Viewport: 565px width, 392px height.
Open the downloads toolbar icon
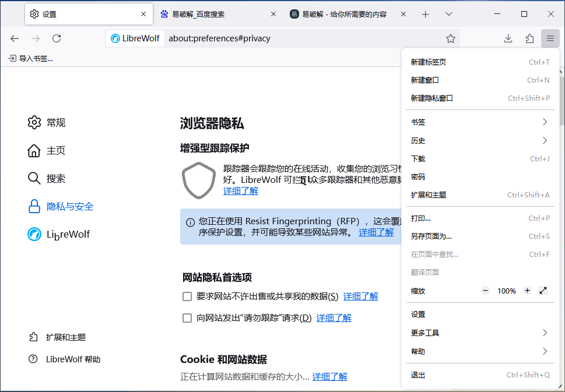coord(508,38)
